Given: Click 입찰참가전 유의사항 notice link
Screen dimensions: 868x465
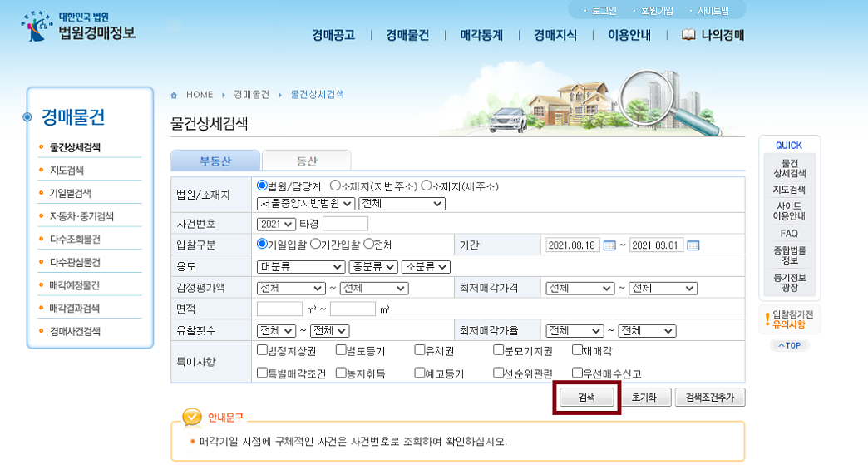Looking at the screenshot, I should click(789, 319).
